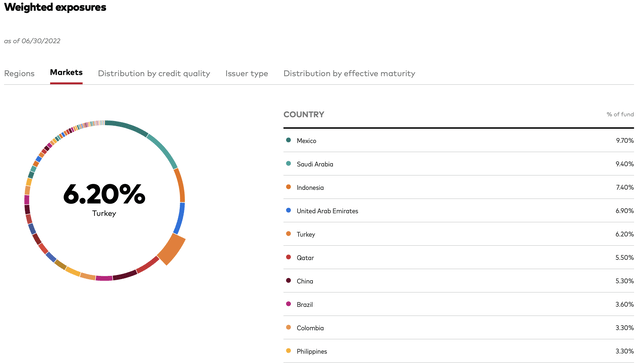Click the 6.90% value for UAE
Viewport: 640px width, 363px height.
tap(624, 211)
